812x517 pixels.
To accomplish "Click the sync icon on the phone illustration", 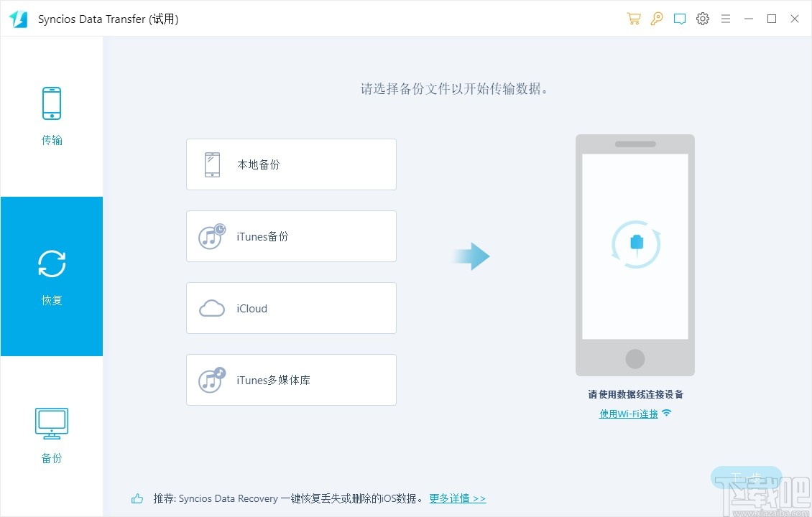I will pyautogui.click(x=635, y=245).
